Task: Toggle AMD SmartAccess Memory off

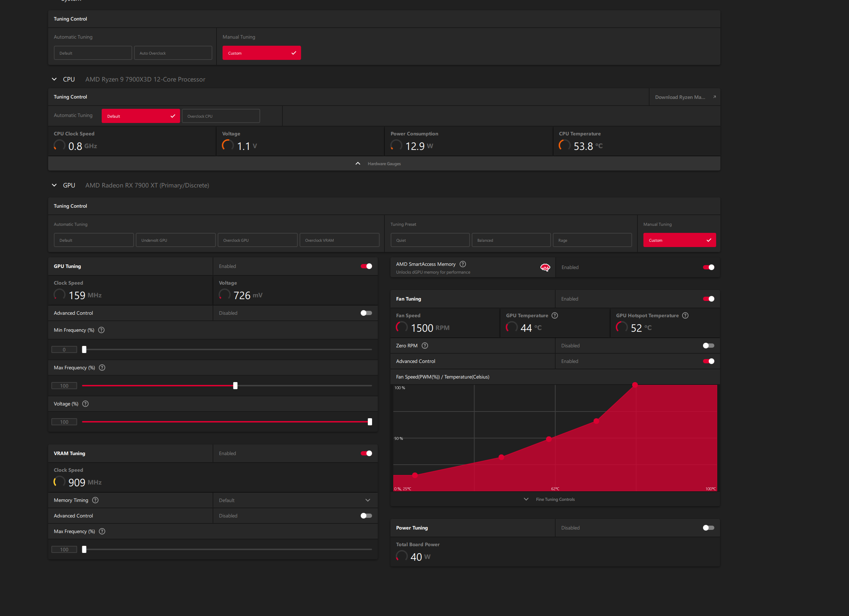Action: pos(708,267)
